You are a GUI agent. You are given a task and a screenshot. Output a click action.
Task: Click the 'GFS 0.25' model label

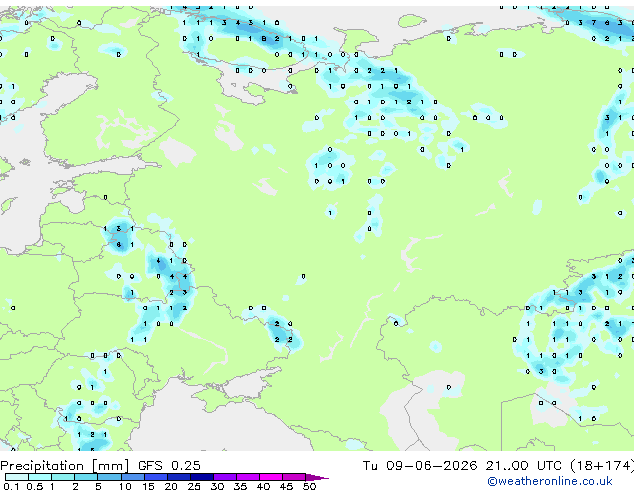(x=169, y=466)
